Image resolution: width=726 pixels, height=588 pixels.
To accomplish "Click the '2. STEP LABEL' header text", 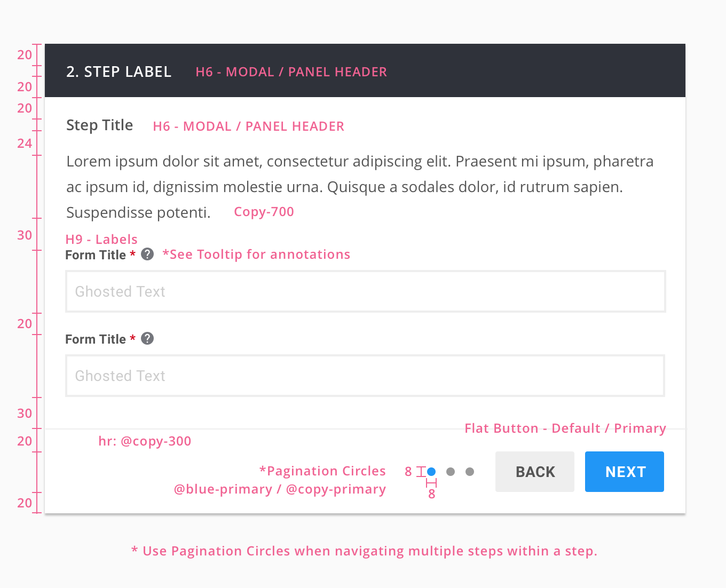I will [119, 71].
